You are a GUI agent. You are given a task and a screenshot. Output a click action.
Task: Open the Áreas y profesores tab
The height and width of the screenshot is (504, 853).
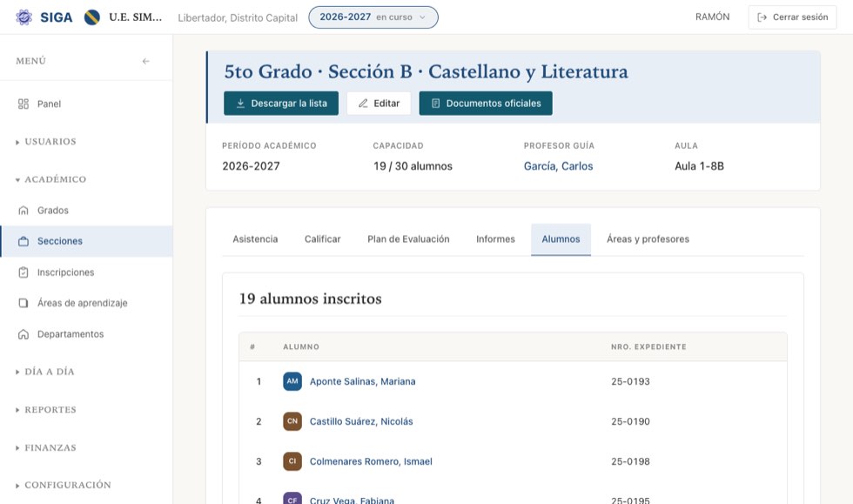pos(648,239)
